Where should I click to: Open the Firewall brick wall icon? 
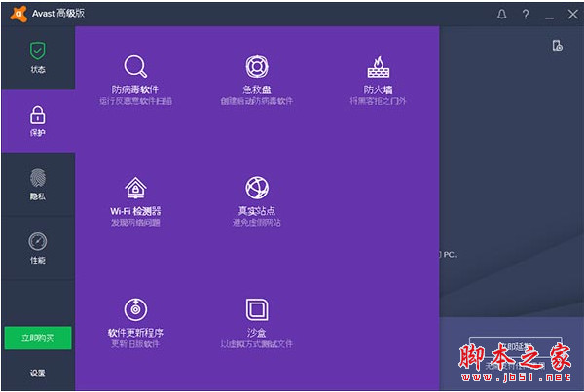(x=379, y=67)
